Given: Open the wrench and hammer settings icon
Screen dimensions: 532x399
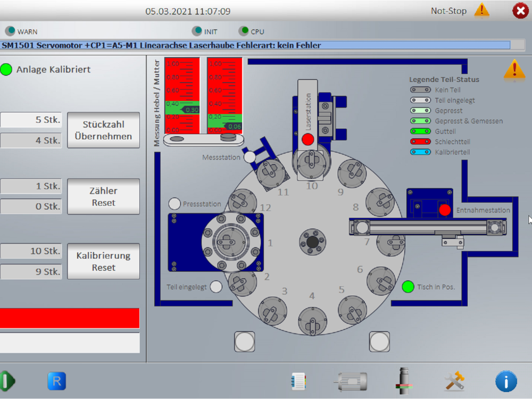Looking at the screenshot, I should (454, 381).
